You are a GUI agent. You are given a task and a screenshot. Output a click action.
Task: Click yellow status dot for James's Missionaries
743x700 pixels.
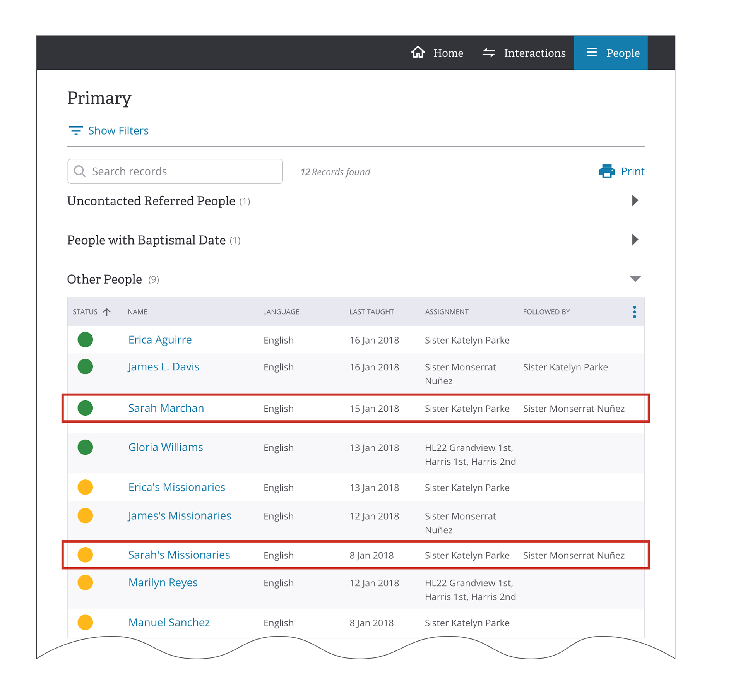[x=85, y=516]
